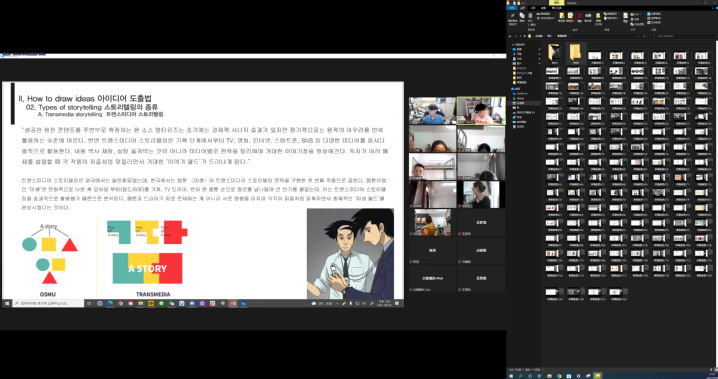Open the Zoom icon in shared taskbar
The height and width of the screenshot is (379, 718).
(x=191, y=303)
